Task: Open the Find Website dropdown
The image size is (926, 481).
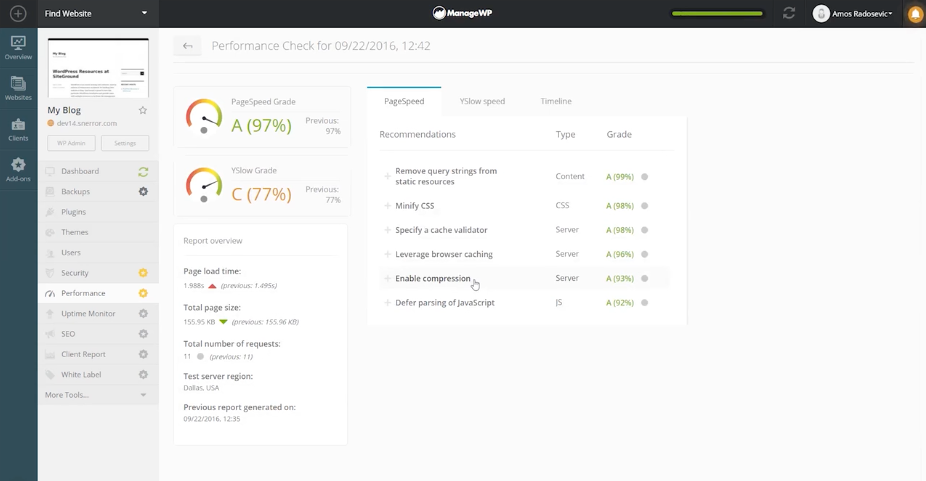Action: [x=98, y=14]
